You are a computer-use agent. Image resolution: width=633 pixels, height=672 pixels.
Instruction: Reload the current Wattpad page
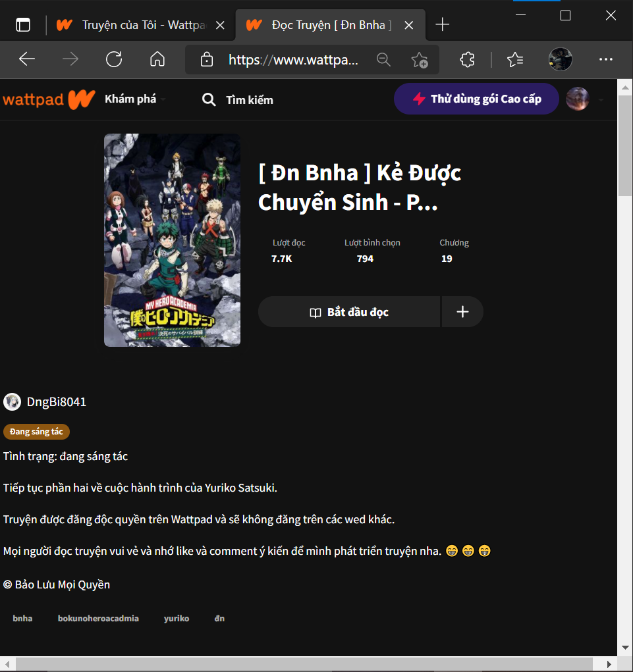[x=114, y=59]
